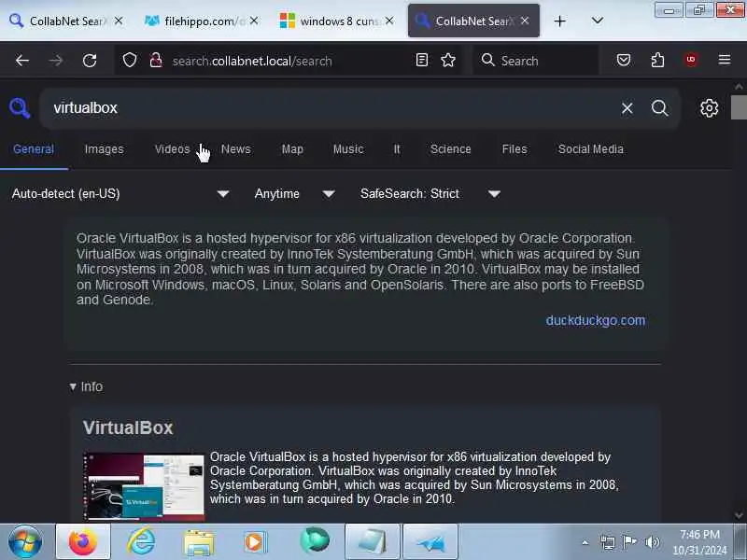Image resolution: width=747 pixels, height=560 pixels.
Task: Open Firefox from the taskbar
Action: point(83,541)
